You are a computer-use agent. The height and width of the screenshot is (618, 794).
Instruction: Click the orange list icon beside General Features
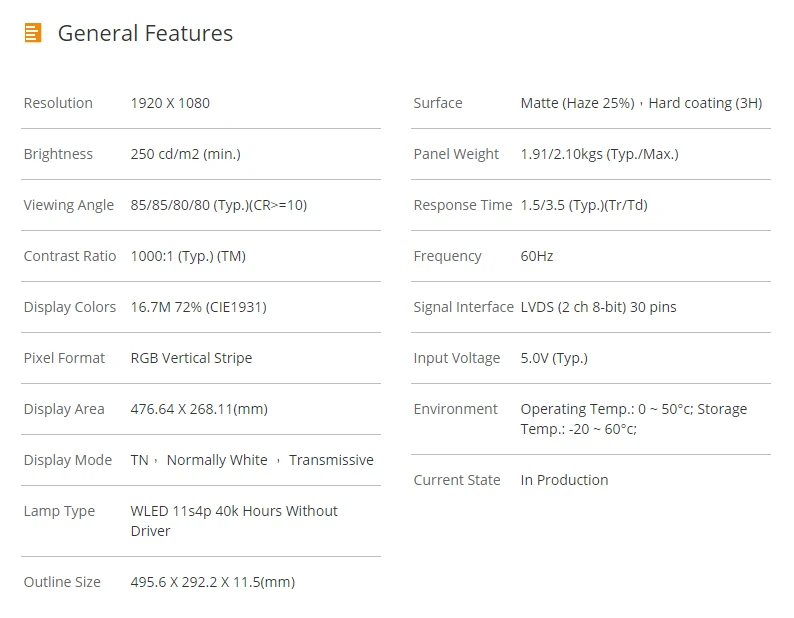(x=33, y=33)
